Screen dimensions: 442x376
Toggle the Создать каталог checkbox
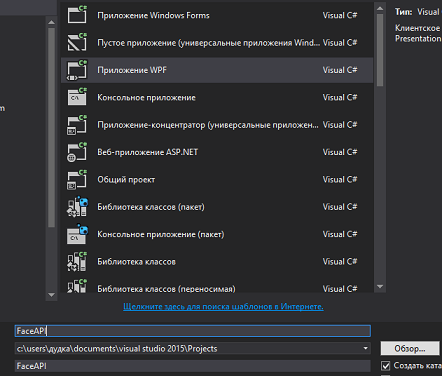[385, 366]
